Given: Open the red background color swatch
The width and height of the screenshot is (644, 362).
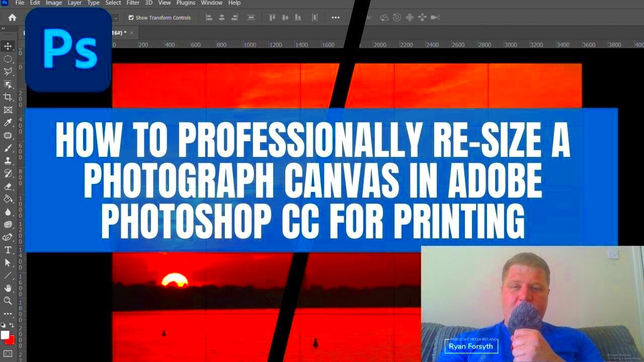Looking at the screenshot, I should (11, 340).
